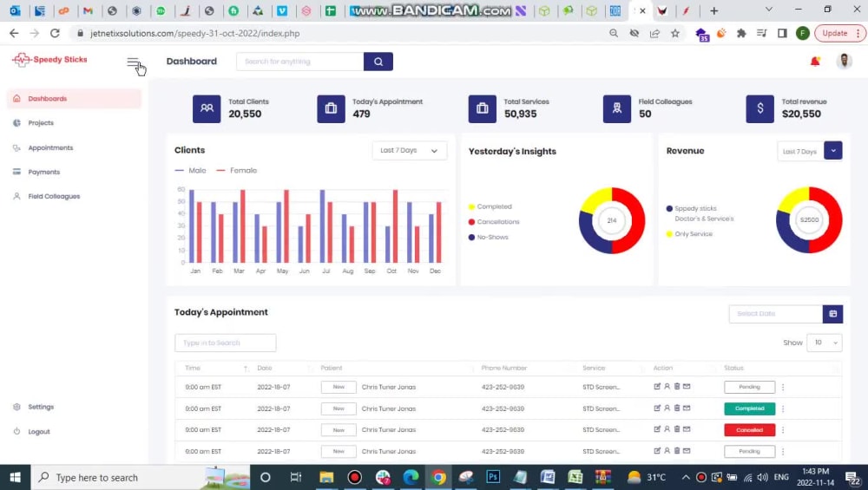The height and width of the screenshot is (490, 868).
Task: Toggle the Female legend swatch
Action: click(220, 170)
